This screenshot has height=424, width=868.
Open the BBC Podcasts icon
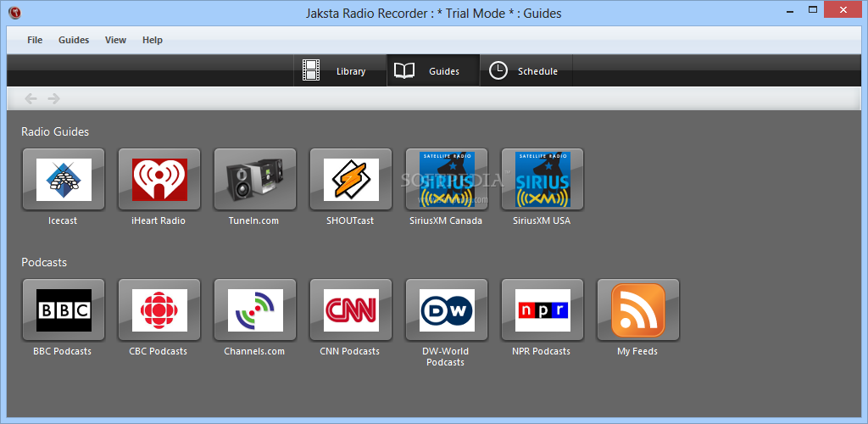(x=63, y=310)
